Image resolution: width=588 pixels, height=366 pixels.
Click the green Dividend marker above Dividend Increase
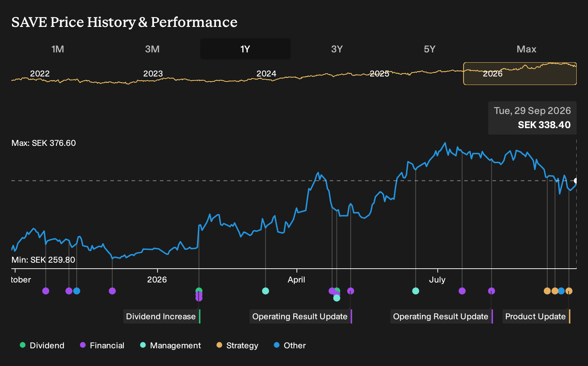(199, 291)
